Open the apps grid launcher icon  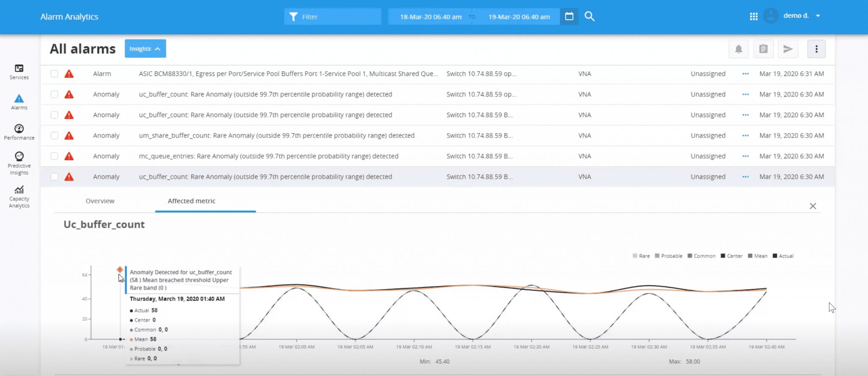point(754,17)
